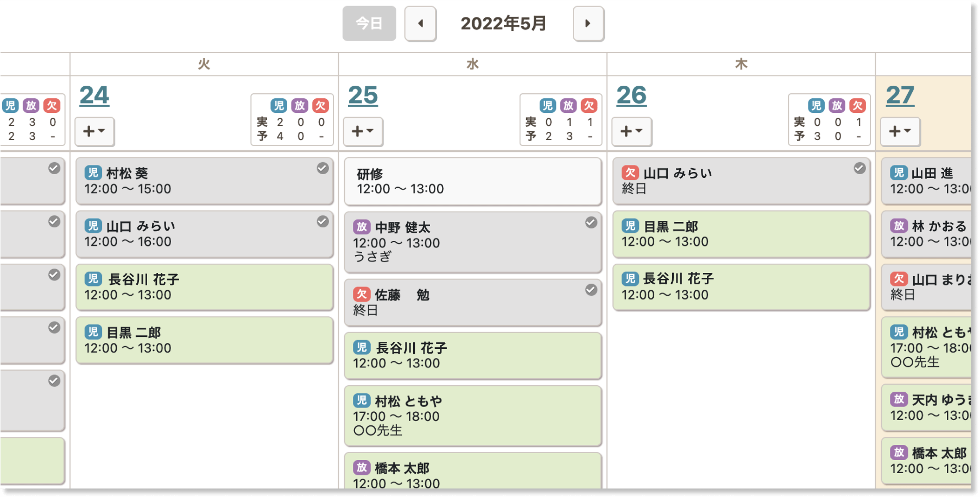Click purple 放 icon on 中野 健太 entry
The height and width of the screenshot is (497, 980).
point(362,227)
